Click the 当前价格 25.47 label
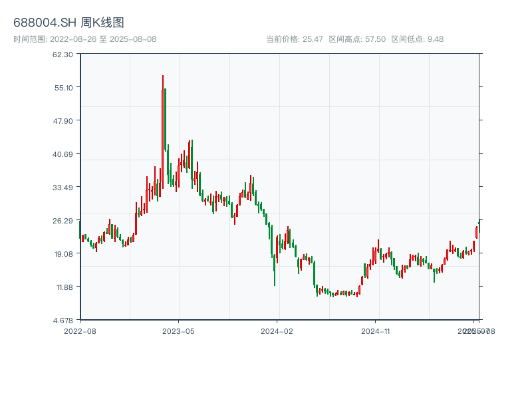The width and height of the screenshot is (532, 399). pos(295,39)
